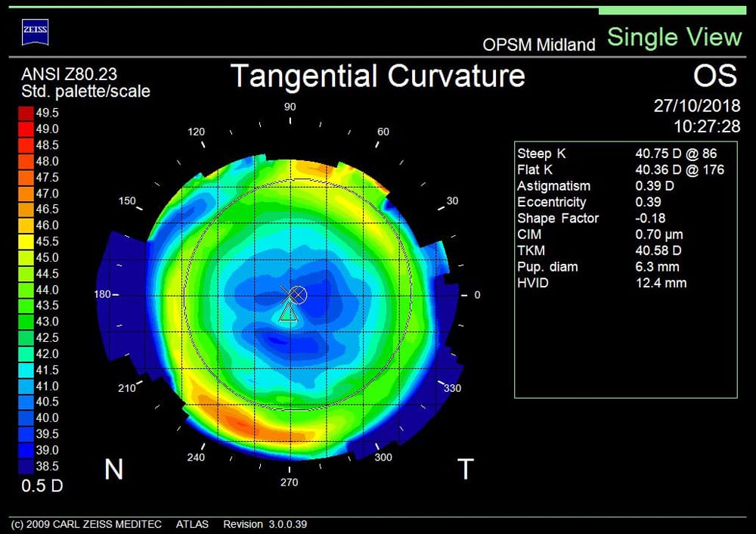Switch to Single View mode

click(x=674, y=36)
